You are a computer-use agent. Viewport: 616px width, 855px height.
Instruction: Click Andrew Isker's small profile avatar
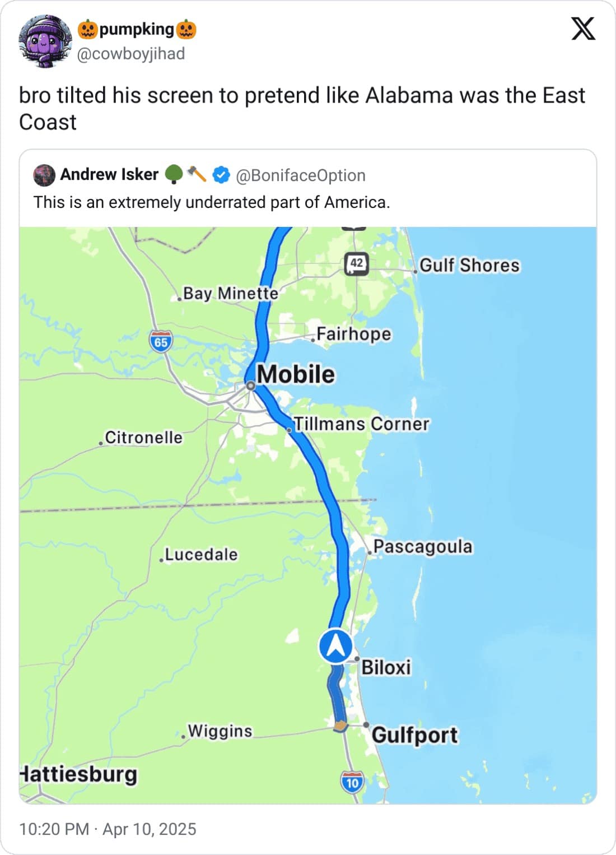[44, 175]
